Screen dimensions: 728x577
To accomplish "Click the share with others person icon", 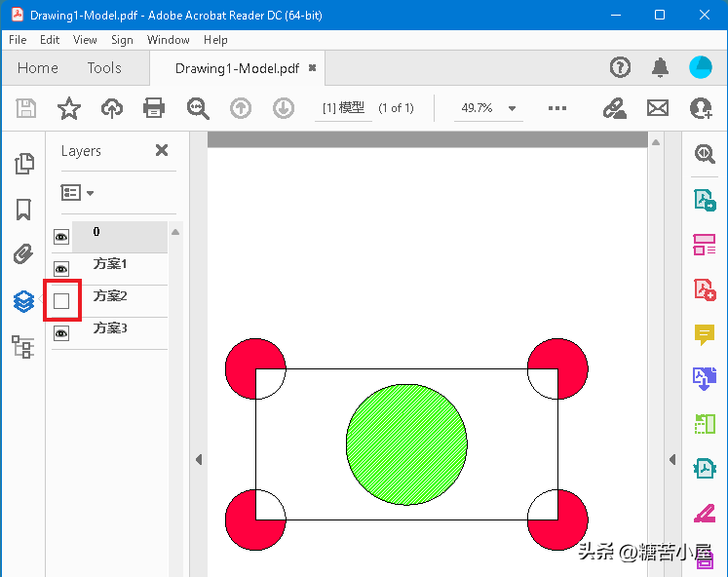I will point(701,108).
